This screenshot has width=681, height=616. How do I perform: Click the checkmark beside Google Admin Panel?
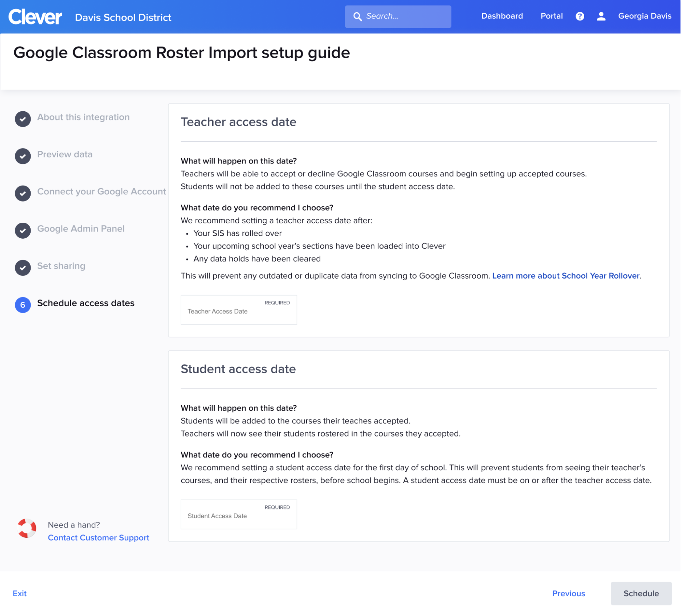pos(22,231)
